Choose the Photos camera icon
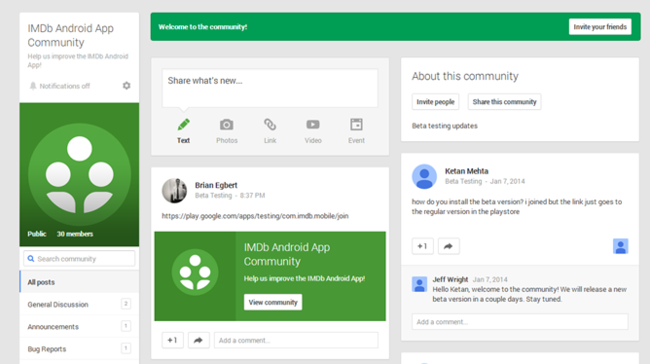 click(x=226, y=124)
